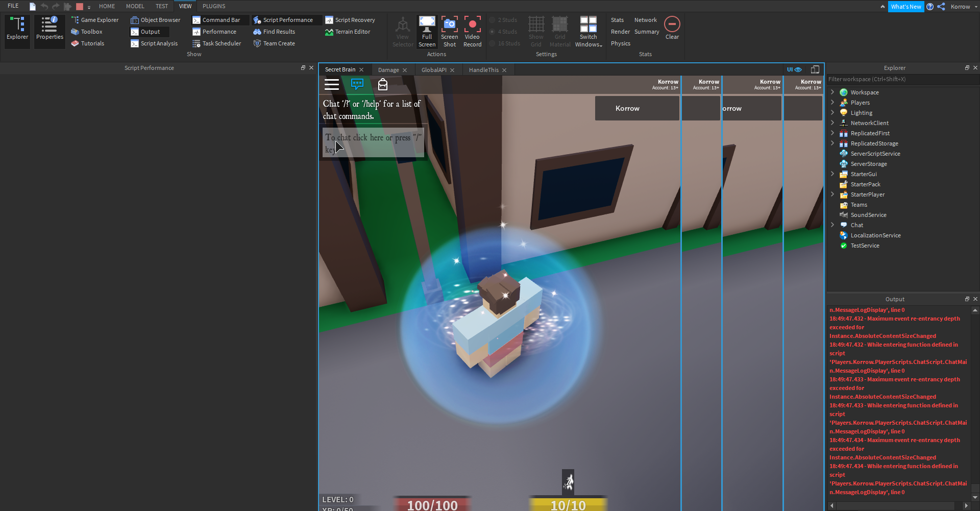Open the Script Recovery window

(x=350, y=20)
